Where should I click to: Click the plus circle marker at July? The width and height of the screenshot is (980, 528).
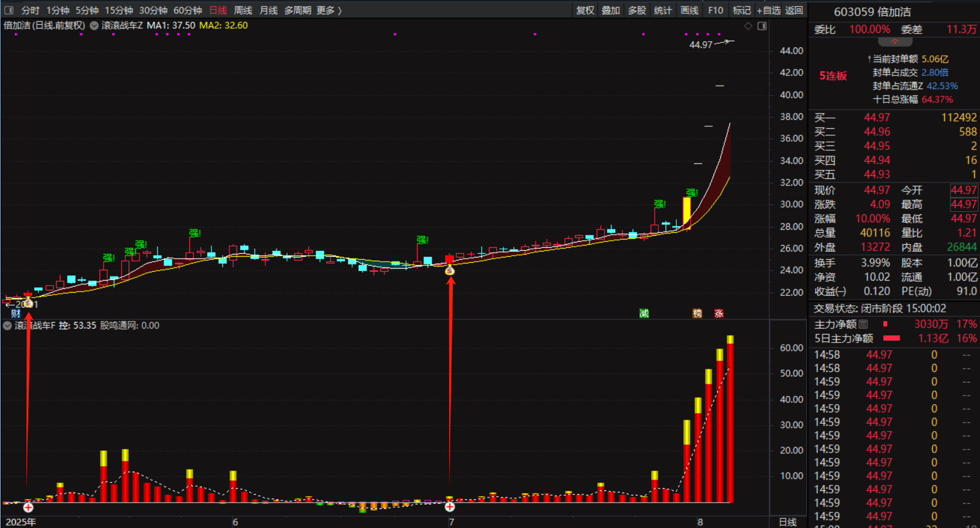[x=450, y=506]
